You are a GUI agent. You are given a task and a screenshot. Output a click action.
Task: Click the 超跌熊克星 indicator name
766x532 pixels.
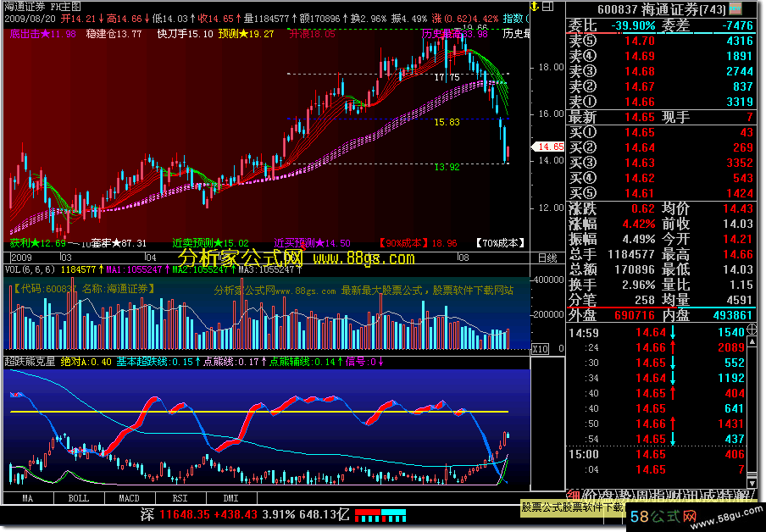[30, 362]
